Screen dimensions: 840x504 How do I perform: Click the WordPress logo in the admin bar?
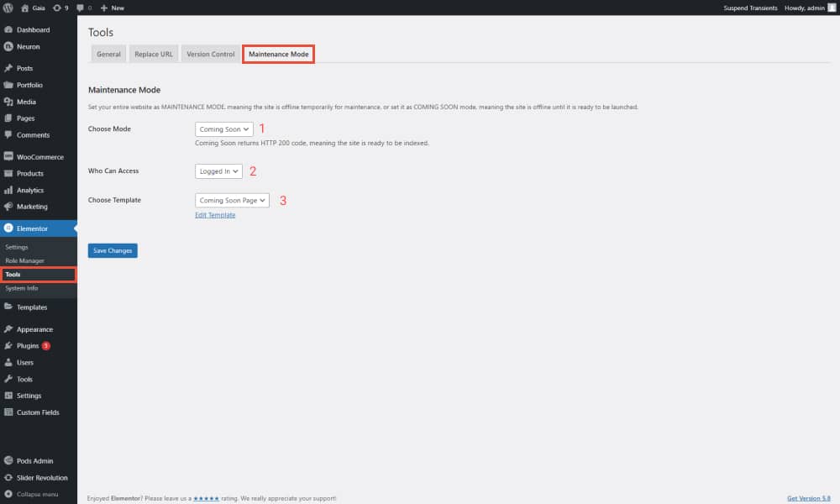tap(8, 7)
